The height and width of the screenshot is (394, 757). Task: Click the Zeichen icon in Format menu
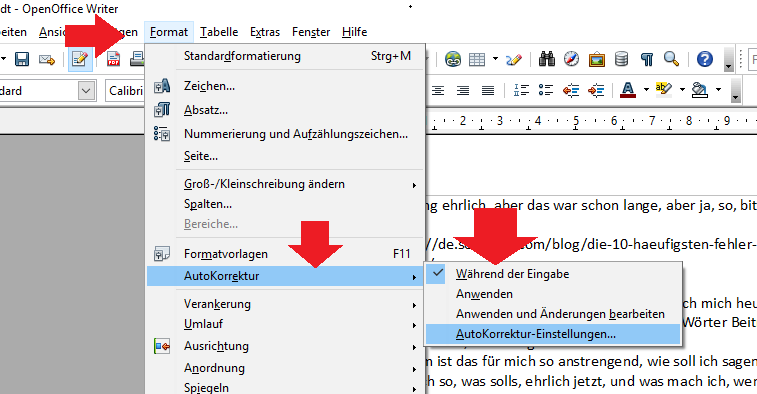click(162, 86)
